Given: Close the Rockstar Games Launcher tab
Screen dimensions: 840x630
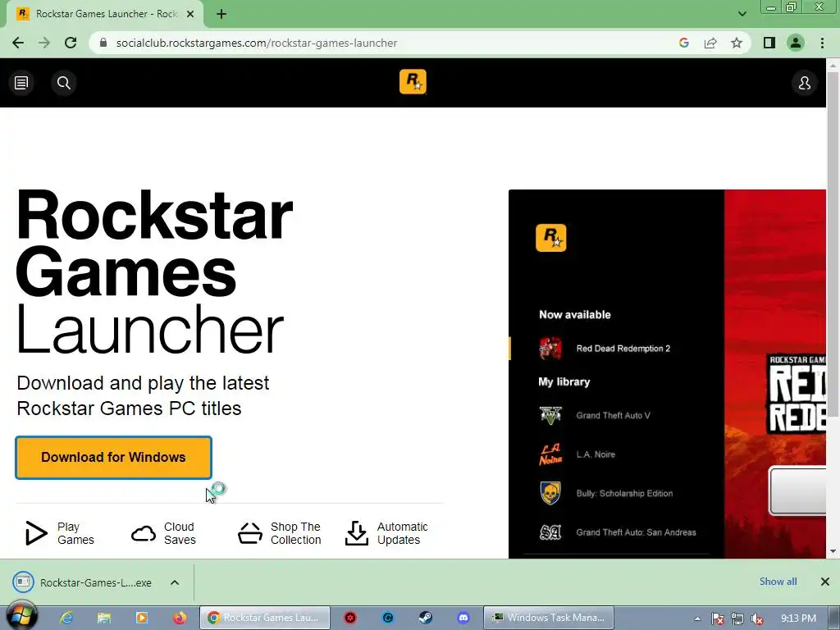Looking at the screenshot, I should [190, 14].
